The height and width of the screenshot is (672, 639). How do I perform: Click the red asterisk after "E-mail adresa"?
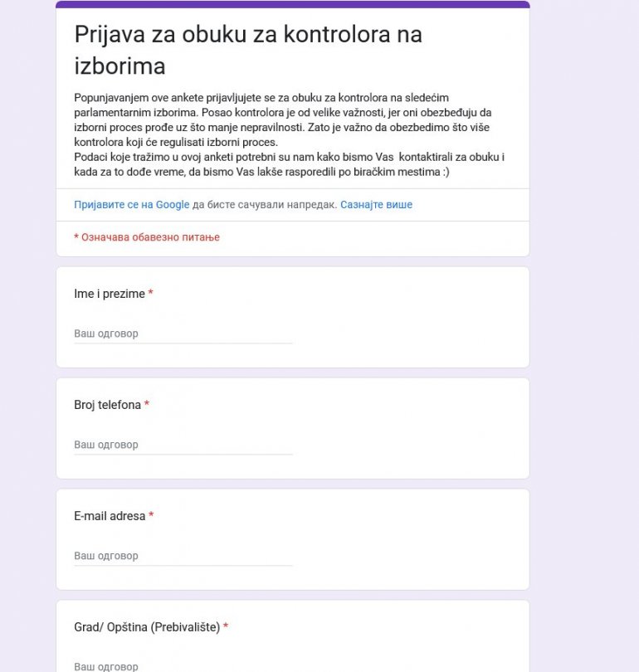(x=151, y=516)
